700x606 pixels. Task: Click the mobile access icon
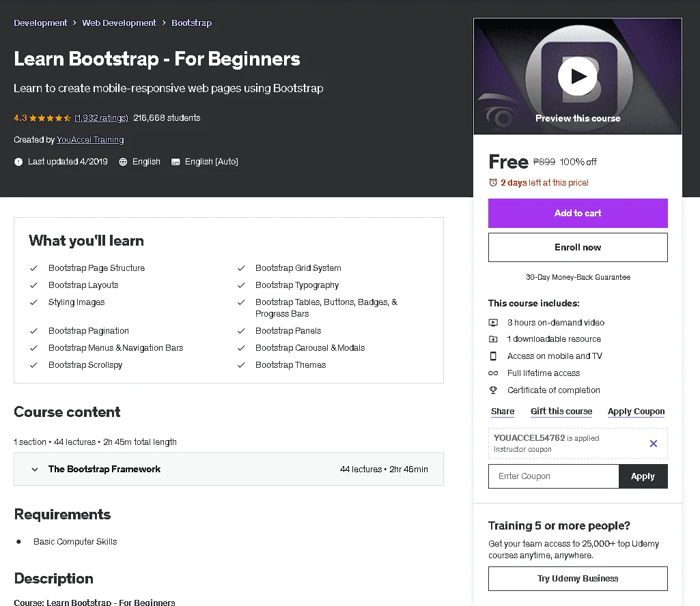click(493, 356)
